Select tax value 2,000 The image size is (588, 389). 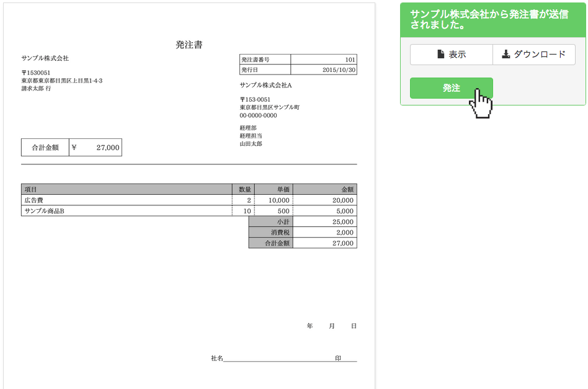click(x=345, y=232)
